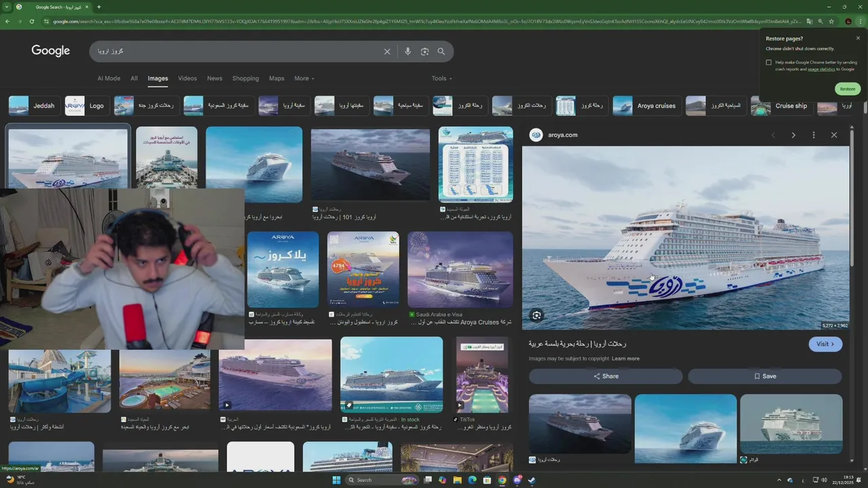868x488 pixels.
Task: Open the Chrome tab search dropdown
Action: pyautogui.click(x=7, y=7)
